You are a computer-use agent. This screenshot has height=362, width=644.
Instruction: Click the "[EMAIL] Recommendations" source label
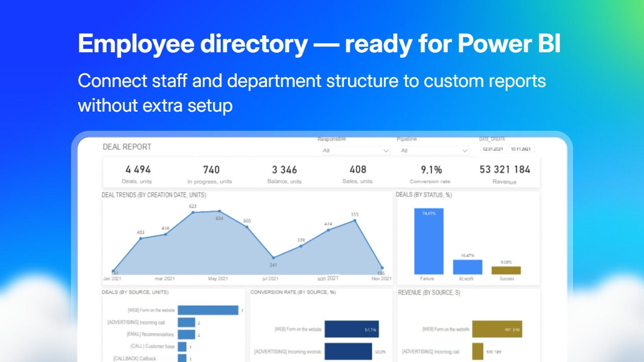click(150, 334)
